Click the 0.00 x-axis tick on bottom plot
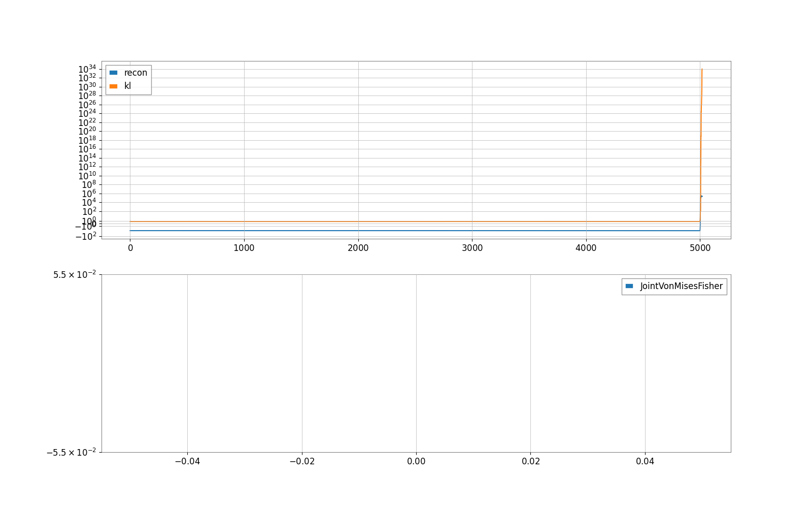The width and height of the screenshot is (812, 508). click(416, 461)
